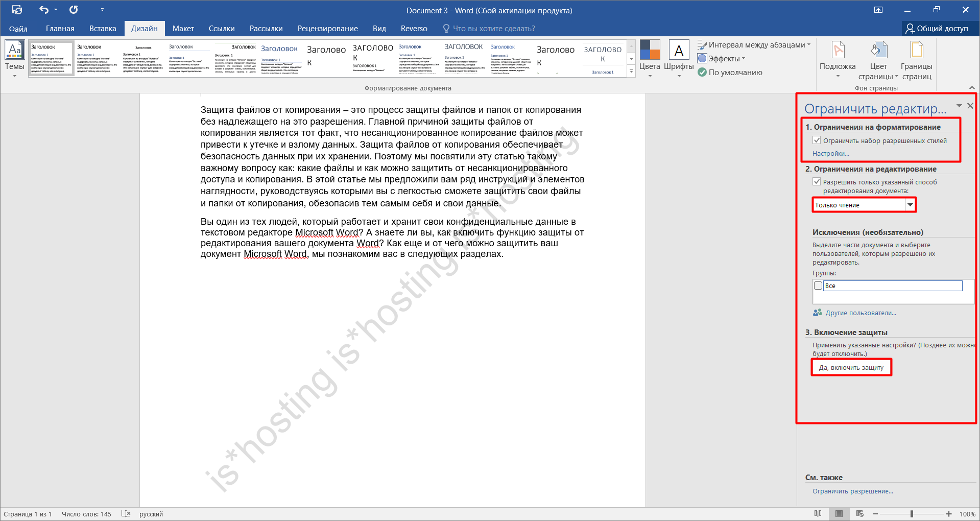Click Set as Default (По умолчанию)
This screenshot has height=521, width=980.
730,73
